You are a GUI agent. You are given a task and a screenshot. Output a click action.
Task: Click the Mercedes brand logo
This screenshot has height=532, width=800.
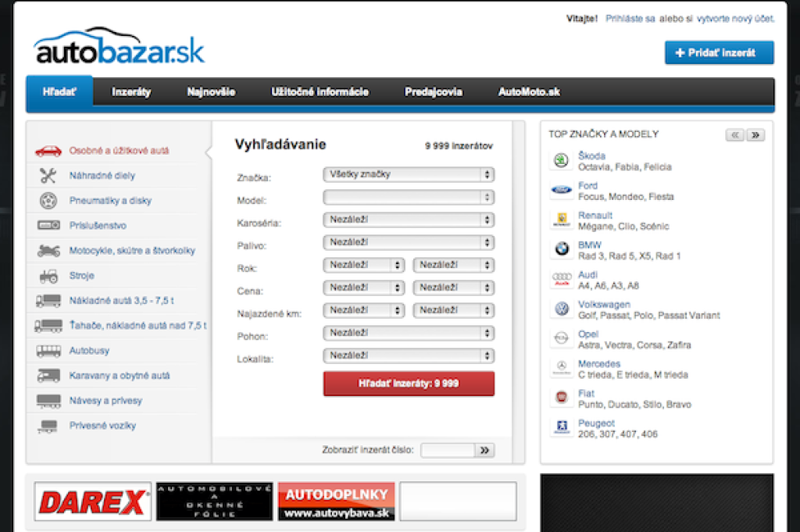[561, 367]
